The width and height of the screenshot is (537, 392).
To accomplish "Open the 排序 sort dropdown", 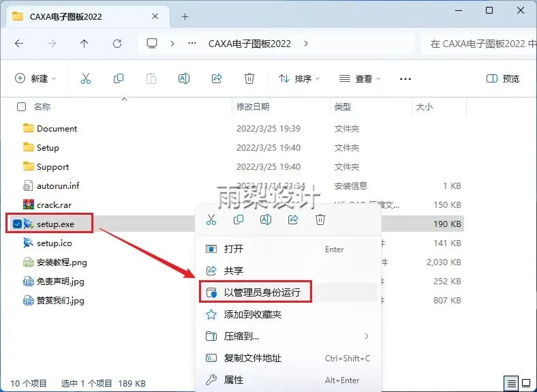I will (299, 78).
